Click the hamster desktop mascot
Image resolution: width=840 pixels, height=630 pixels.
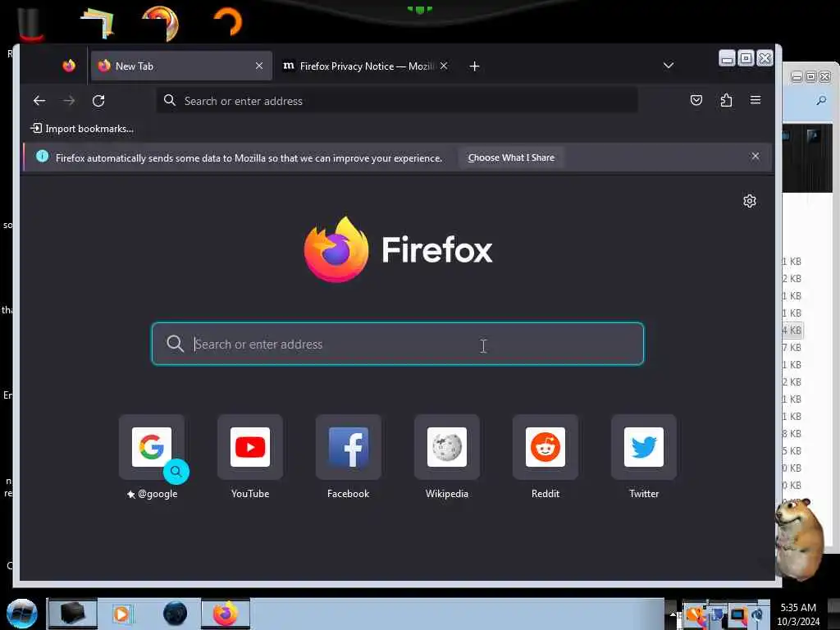point(799,538)
